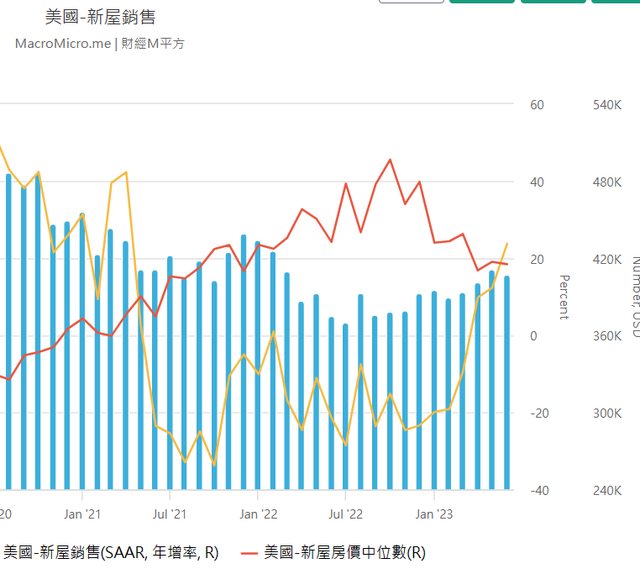Click the Jul '21 x-axis label
Image resolution: width=640 pixels, height=569 pixels.
[169, 514]
